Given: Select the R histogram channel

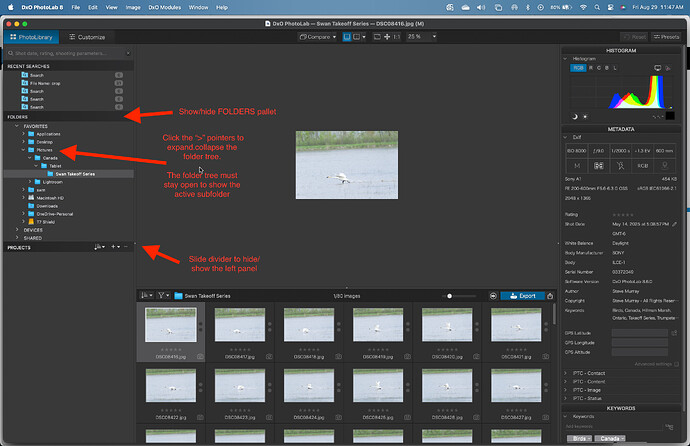Looking at the screenshot, I should (591, 68).
